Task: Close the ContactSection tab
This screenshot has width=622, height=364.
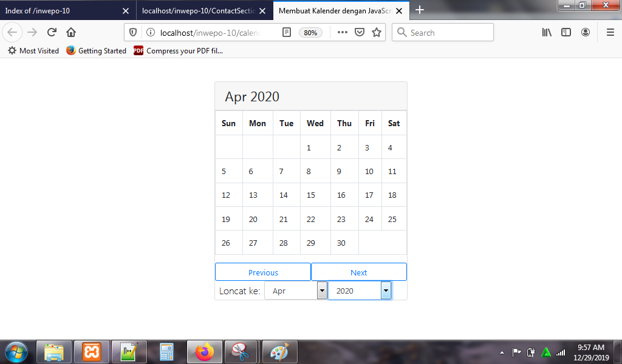Action: coord(262,11)
